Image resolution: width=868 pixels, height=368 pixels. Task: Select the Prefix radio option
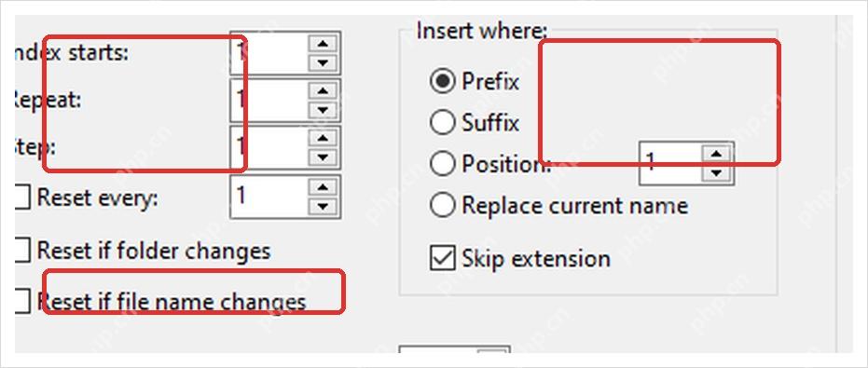tap(442, 82)
